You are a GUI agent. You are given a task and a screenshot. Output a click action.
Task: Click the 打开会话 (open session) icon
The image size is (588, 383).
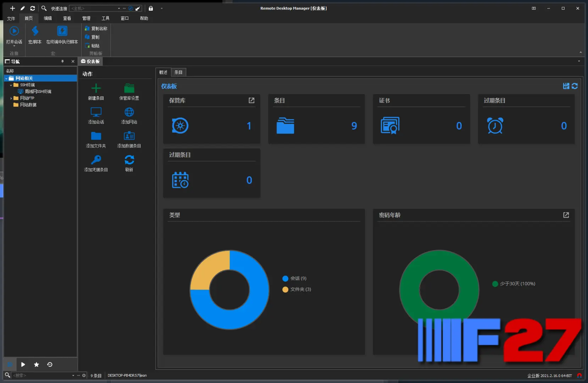(14, 32)
